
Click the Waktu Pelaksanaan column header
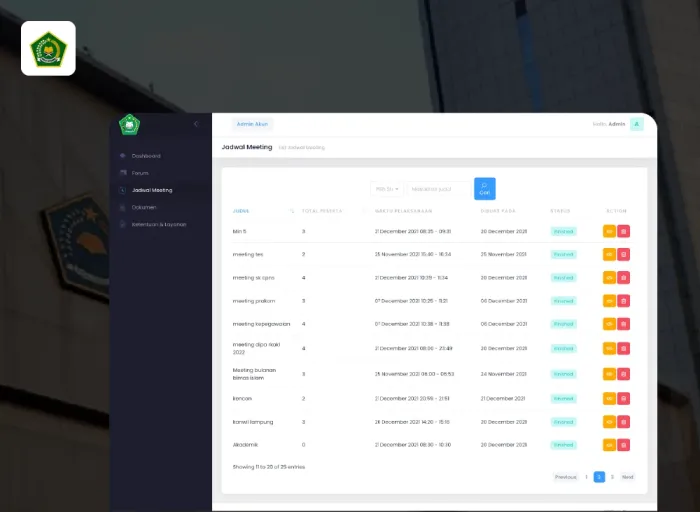click(x=403, y=211)
